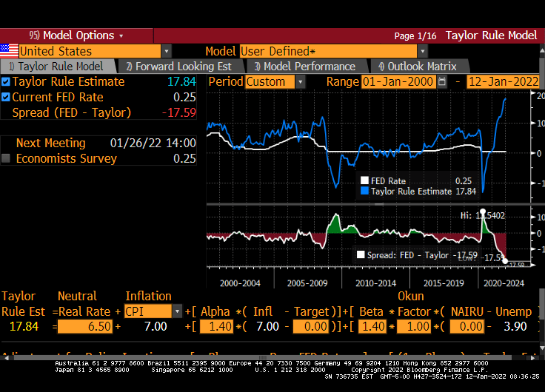Click the Hi point marker on the spread chart

pyautogui.click(x=483, y=212)
